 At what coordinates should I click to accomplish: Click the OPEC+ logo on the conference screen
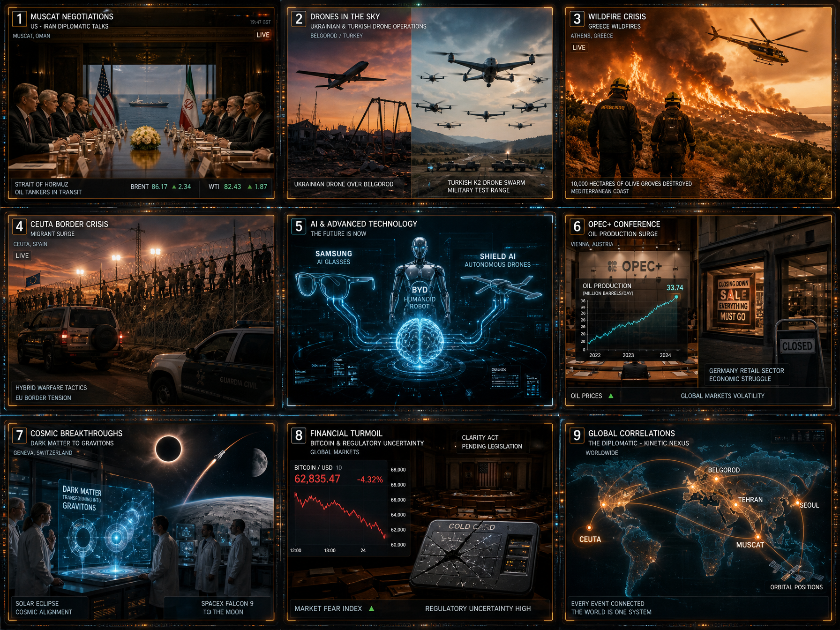635,266
